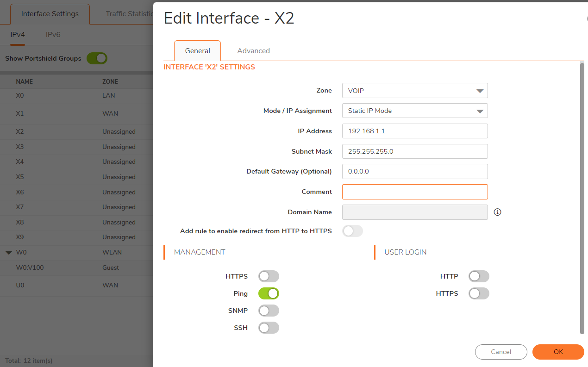Click the Guest zone cell
Viewport: 588px width, 367px height.
(111, 268)
